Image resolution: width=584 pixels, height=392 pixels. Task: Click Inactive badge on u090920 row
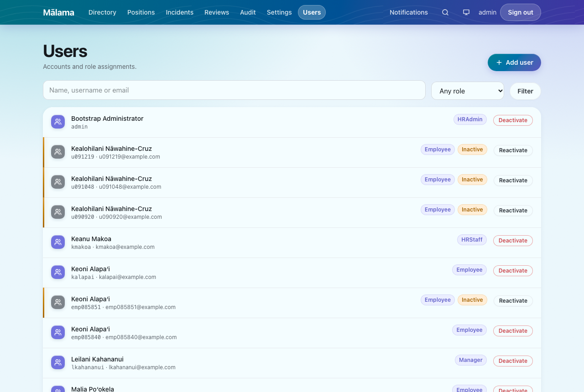(x=472, y=210)
